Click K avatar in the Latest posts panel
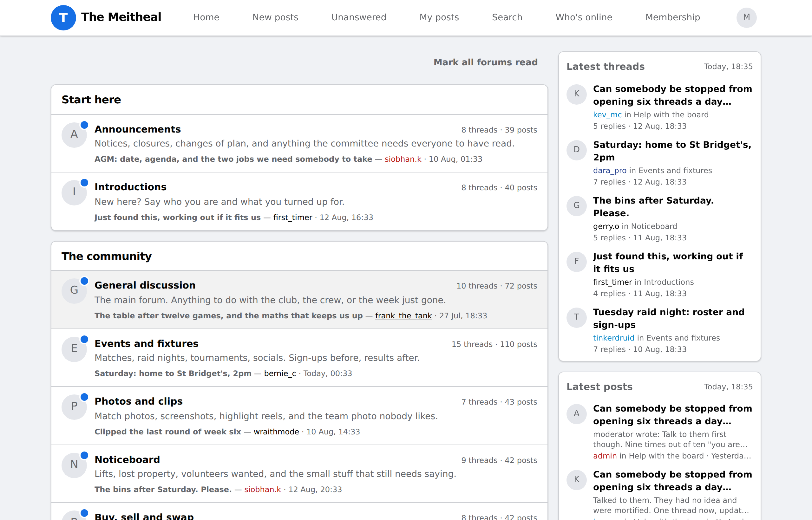Image resolution: width=812 pixels, height=520 pixels. tap(577, 480)
